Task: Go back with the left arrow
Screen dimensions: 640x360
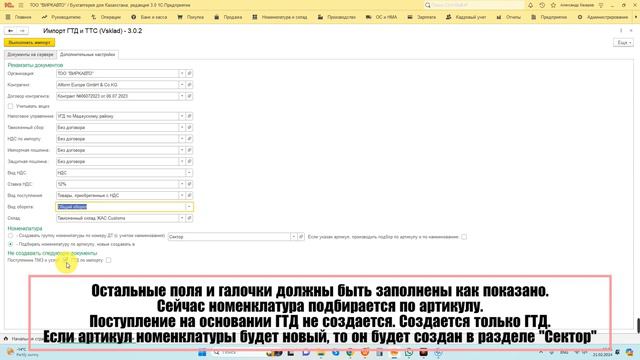Action: tap(11, 31)
